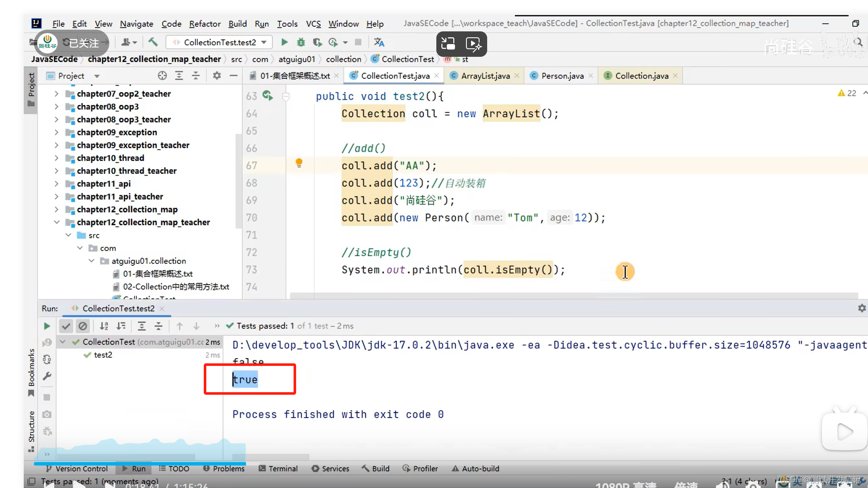The height and width of the screenshot is (488, 868).
Task: Click the light bulb intention on line 67
Action: pyautogui.click(x=299, y=163)
